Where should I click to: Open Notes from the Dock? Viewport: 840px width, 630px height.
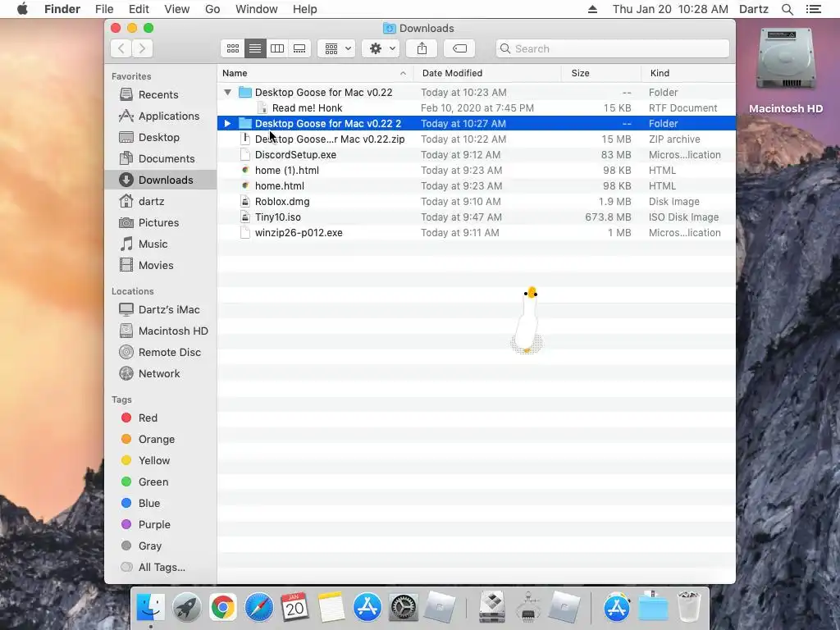331,608
